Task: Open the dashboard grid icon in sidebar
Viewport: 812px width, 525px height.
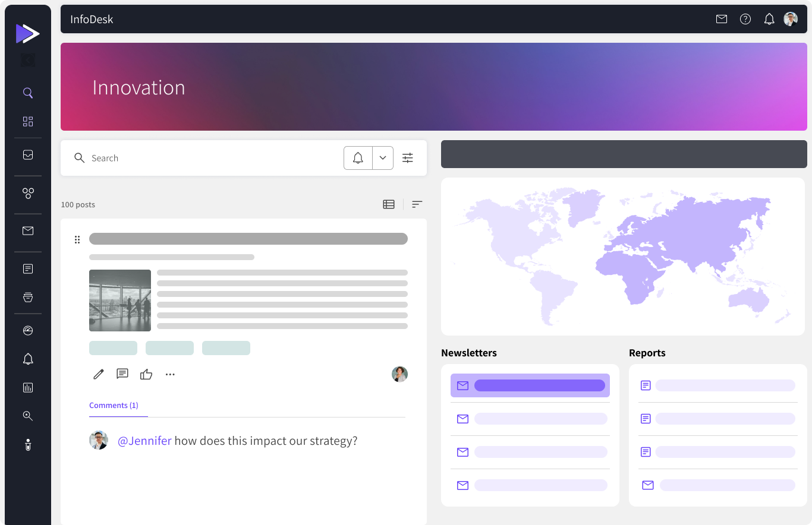Action: coord(28,122)
